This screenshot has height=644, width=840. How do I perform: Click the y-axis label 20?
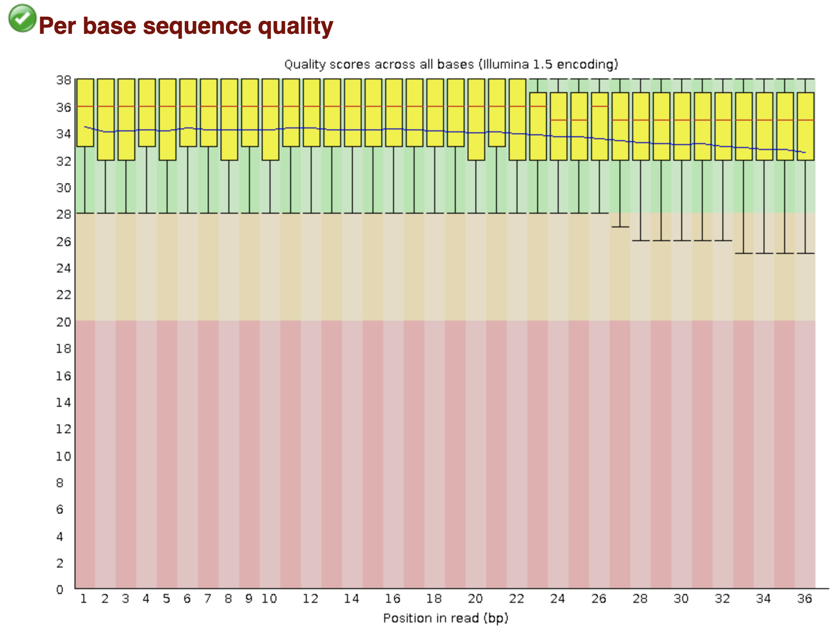(64, 322)
